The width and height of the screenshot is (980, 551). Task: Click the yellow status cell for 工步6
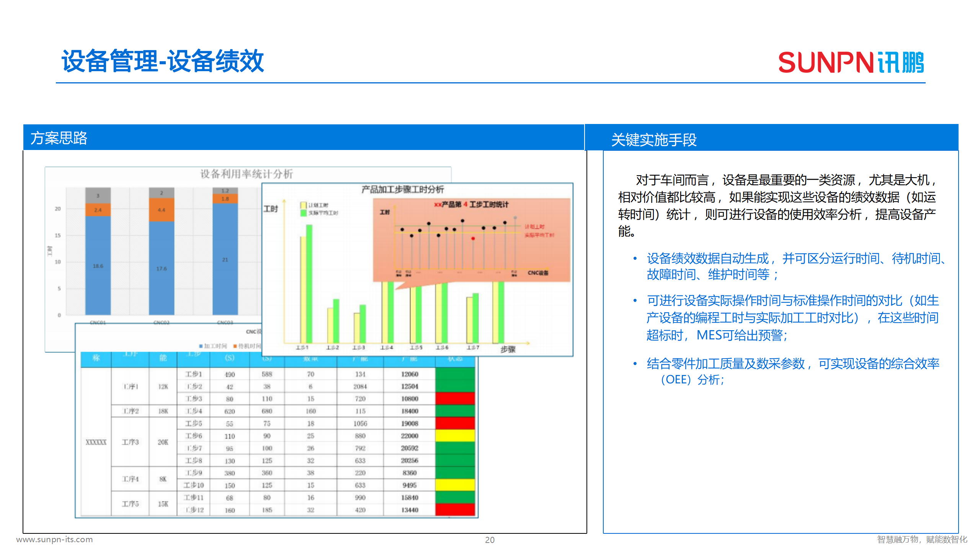[456, 435]
